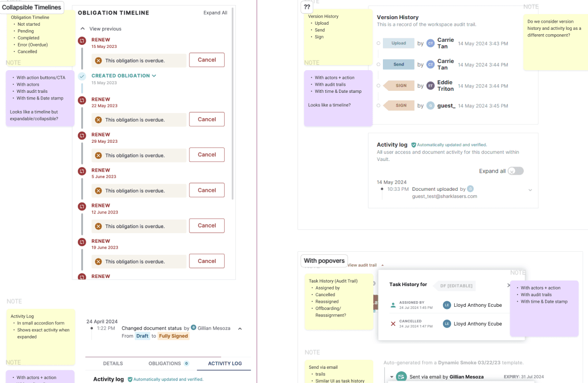Click overdue warning icon under 5 June 2023

[x=98, y=190]
